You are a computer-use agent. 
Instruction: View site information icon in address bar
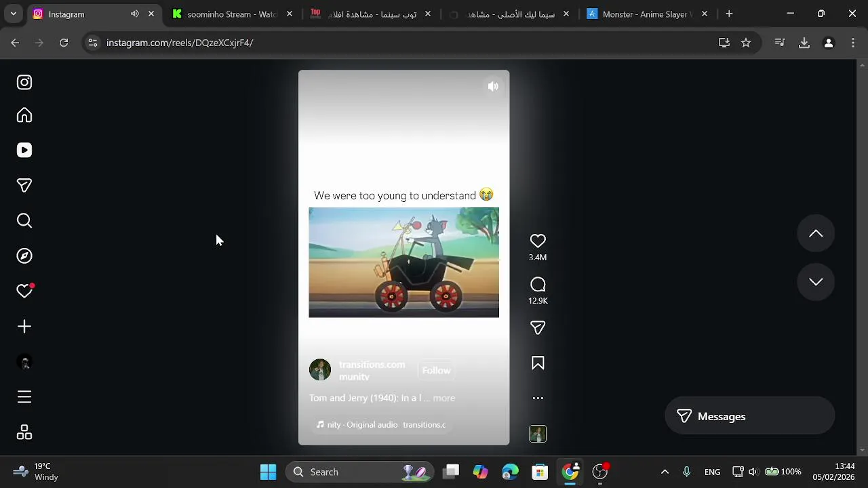point(93,43)
